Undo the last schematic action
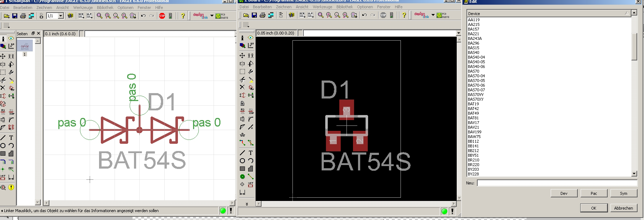 [x=143, y=16]
